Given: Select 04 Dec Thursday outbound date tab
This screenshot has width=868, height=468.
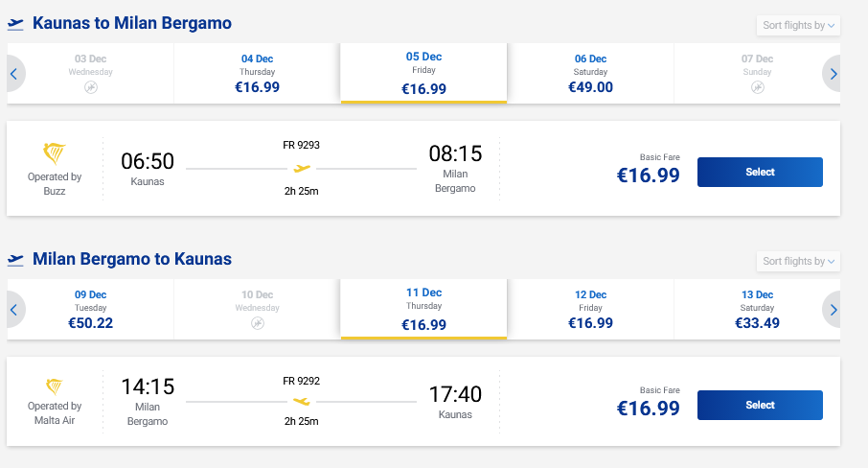Looking at the screenshot, I should click(258, 73).
